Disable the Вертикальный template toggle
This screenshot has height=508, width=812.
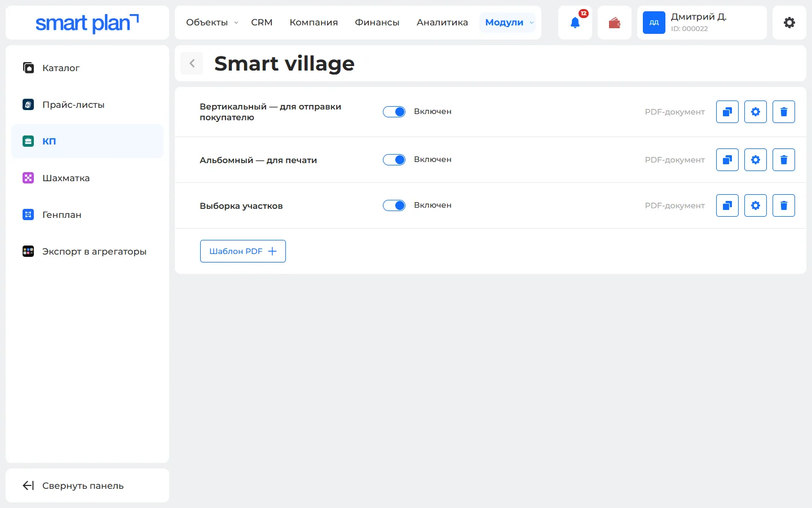point(394,112)
